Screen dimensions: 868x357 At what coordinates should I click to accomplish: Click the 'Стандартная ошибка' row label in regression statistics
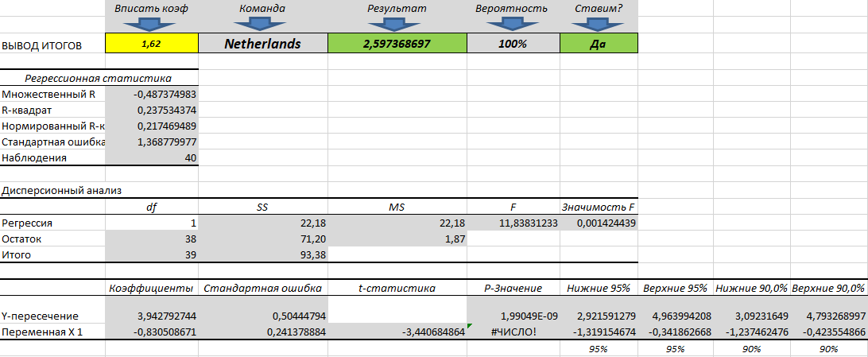(x=53, y=142)
